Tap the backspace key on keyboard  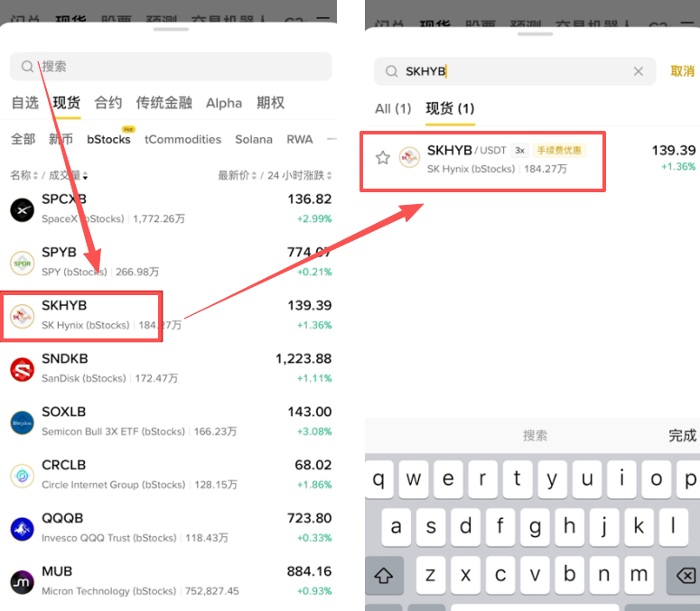pyautogui.click(x=685, y=575)
